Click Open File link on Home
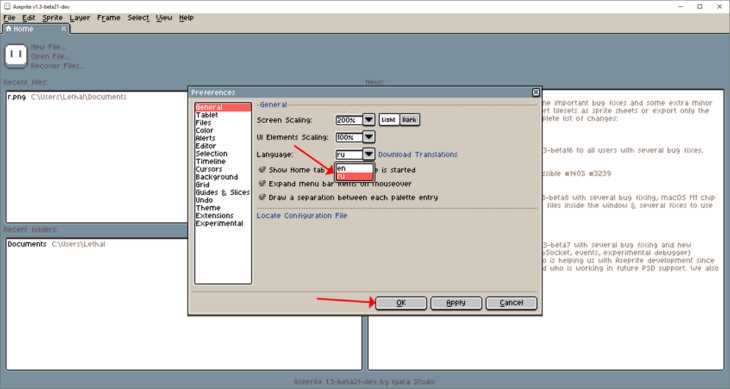730x389 pixels. 49,56
